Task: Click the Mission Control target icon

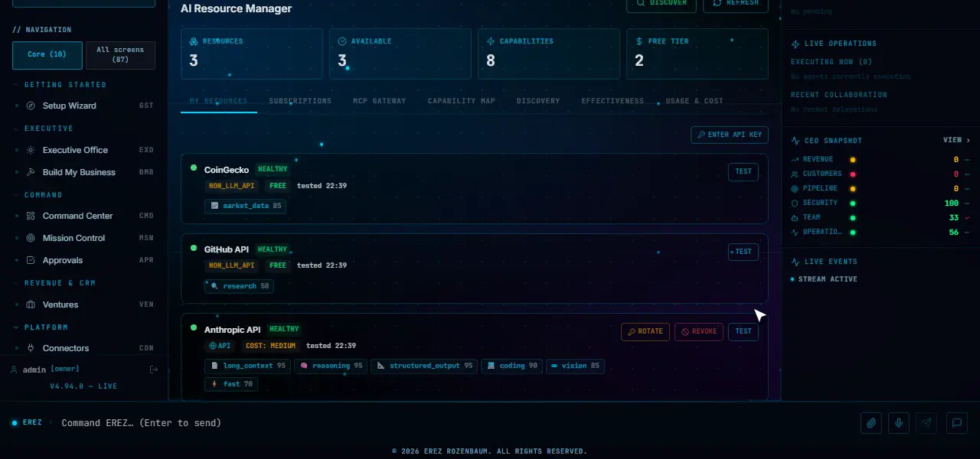Action: point(31,238)
